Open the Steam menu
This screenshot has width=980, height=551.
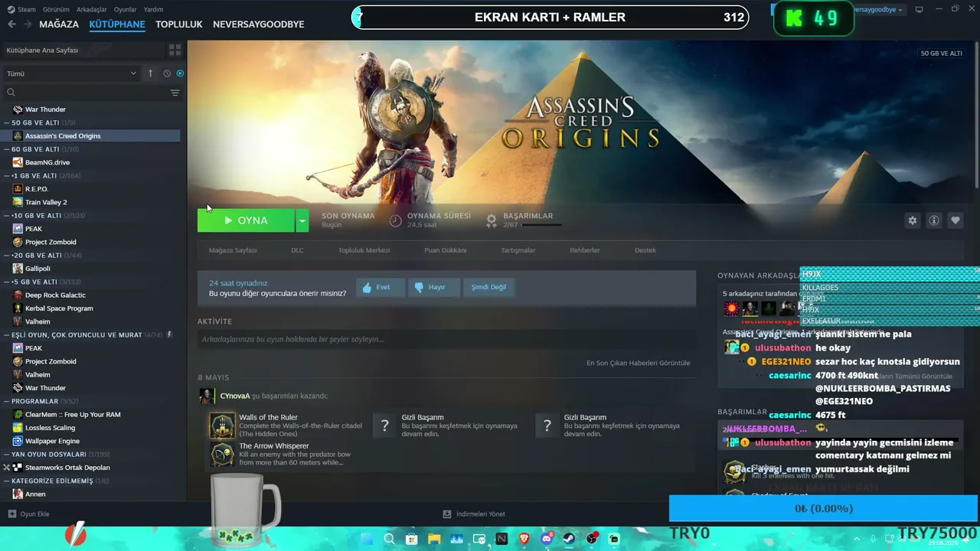pos(27,9)
